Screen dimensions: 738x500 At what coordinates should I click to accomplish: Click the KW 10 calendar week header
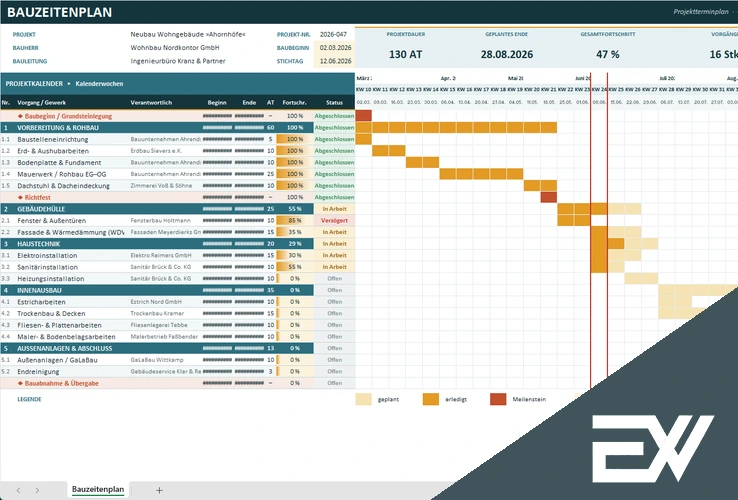pyautogui.click(x=363, y=89)
